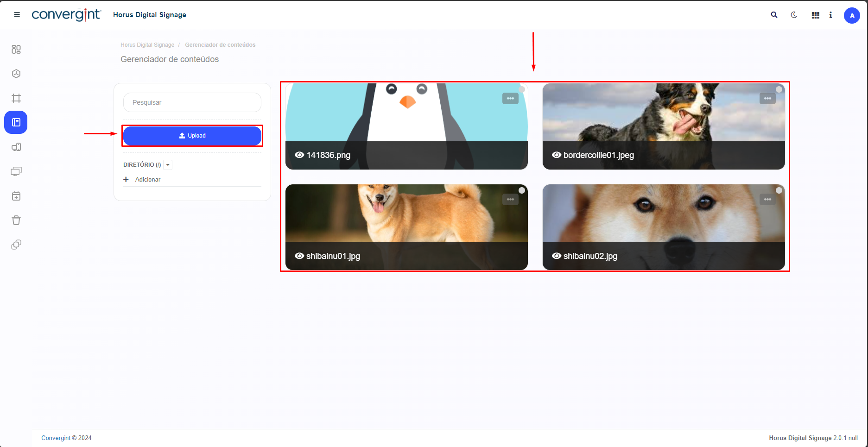The image size is (868, 447).
Task: Toggle dark mode moon icon
Action: 794,15
